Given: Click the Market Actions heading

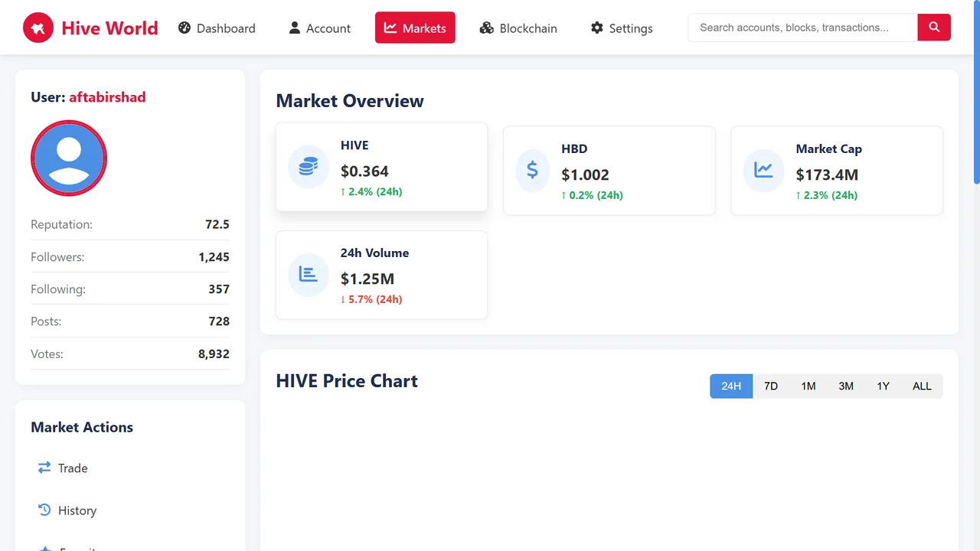Looking at the screenshot, I should [82, 427].
